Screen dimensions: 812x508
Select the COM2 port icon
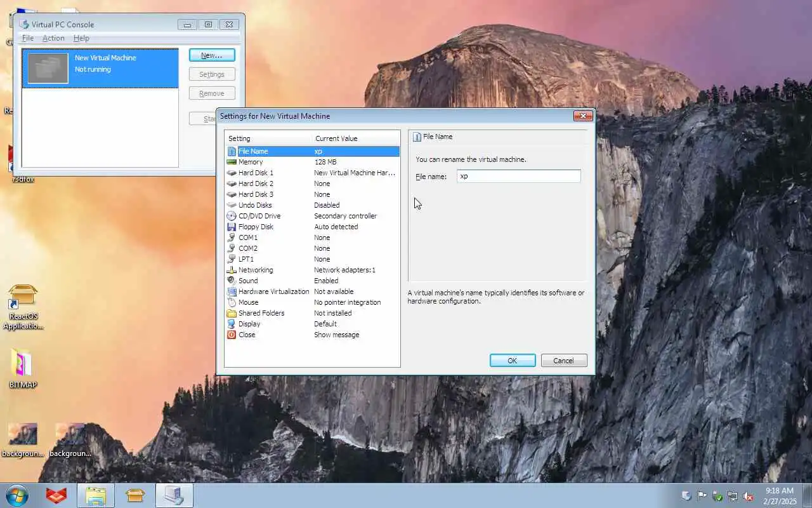pos(232,248)
